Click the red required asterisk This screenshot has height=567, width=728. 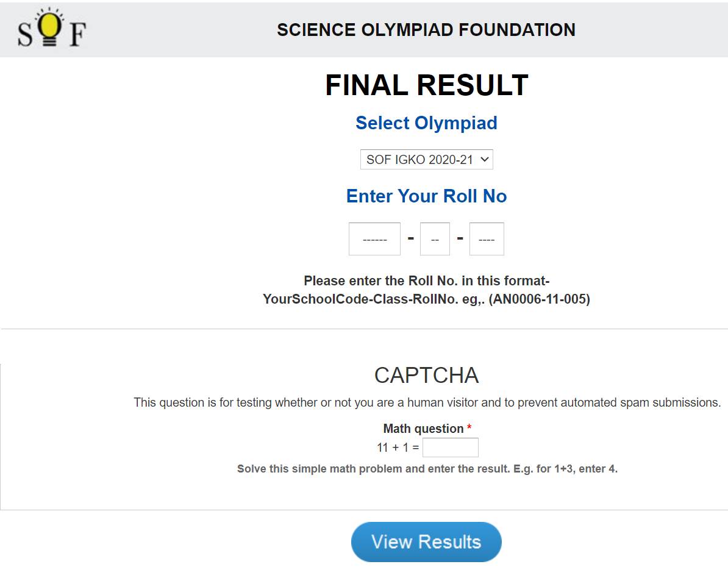(x=469, y=427)
